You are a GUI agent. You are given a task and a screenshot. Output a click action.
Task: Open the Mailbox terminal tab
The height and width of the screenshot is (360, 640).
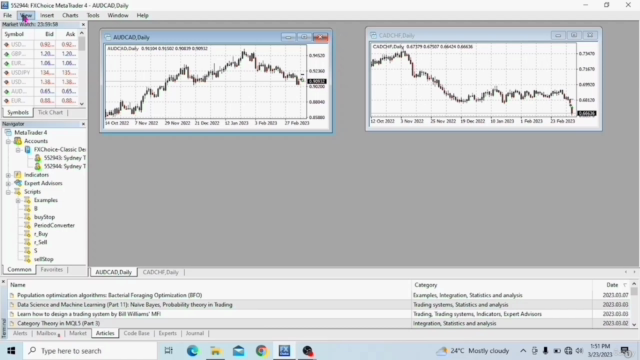click(47, 333)
